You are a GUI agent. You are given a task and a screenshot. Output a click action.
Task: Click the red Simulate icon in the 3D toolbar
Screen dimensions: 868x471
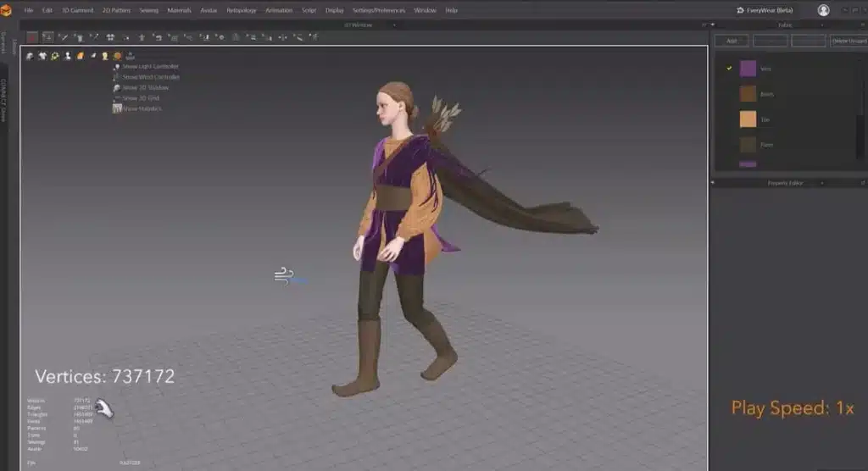33,37
